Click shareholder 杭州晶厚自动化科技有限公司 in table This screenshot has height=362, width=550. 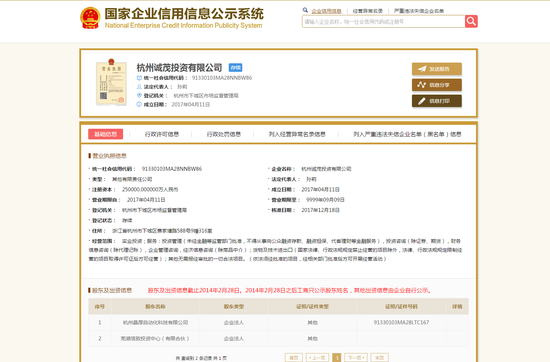click(155, 322)
